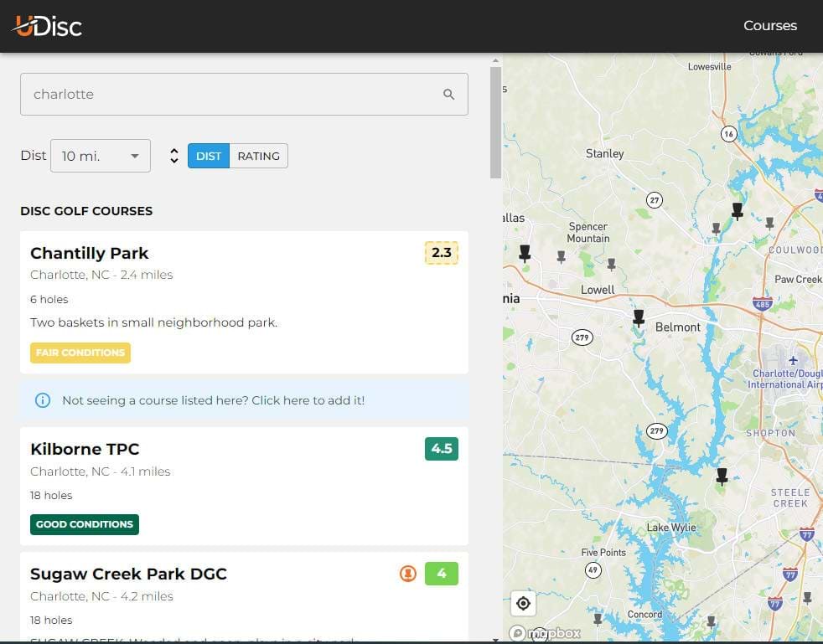Click Chantilly Park's 2.3 rating badge
823x644 pixels.
(x=441, y=253)
